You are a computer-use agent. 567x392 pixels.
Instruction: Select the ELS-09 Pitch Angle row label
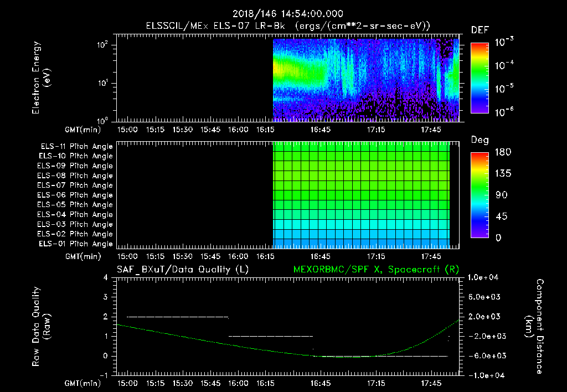tap(75, 166)
